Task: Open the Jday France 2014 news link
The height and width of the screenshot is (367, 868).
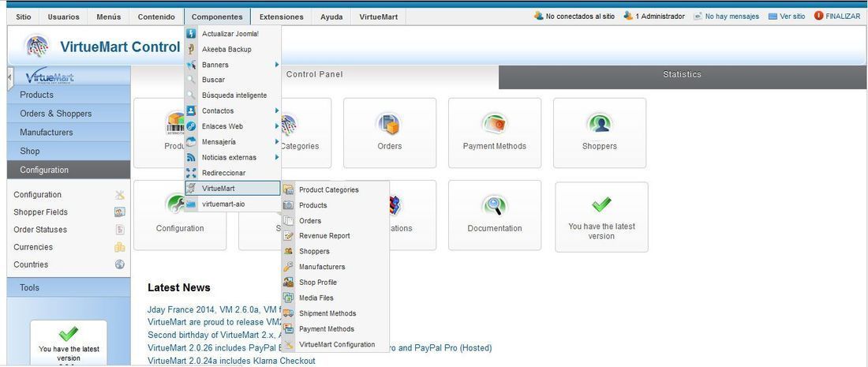Action: (215, 309)
